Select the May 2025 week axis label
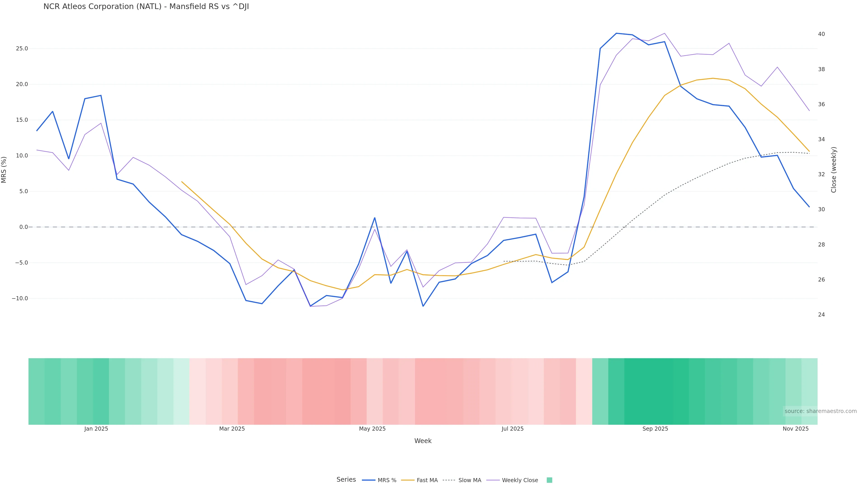868x488 pixels. click(x=372, y=429)
